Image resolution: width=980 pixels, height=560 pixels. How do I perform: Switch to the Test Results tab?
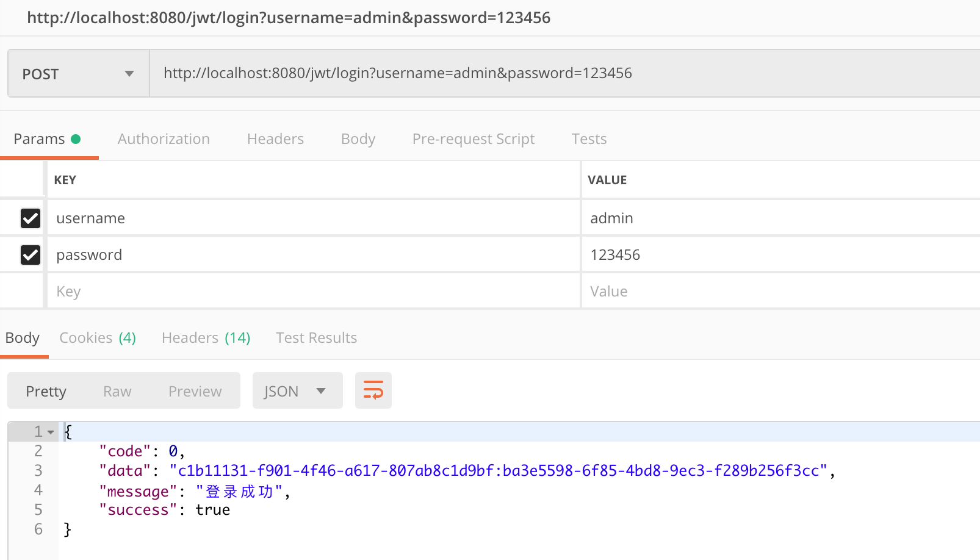[316, 337]
